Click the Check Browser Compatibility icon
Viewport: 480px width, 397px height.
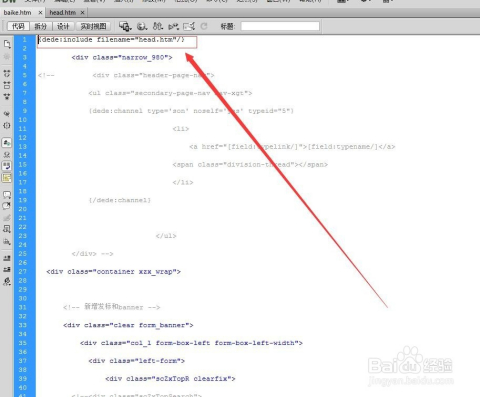point(189,26)
